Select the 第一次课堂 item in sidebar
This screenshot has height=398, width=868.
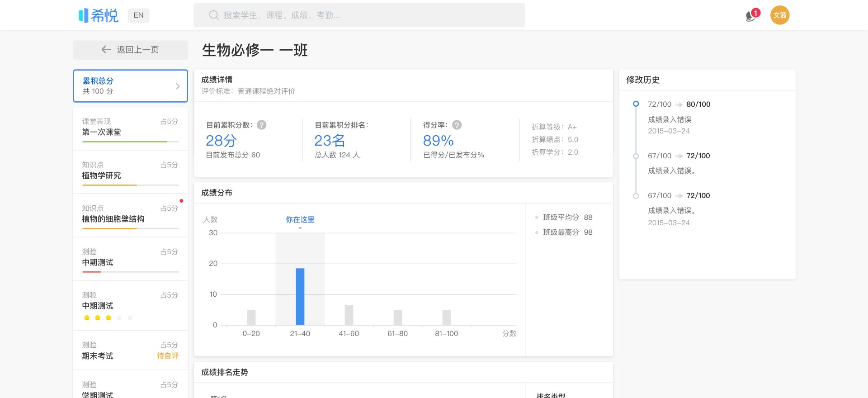pyautogui.click(x=130, y=128)
